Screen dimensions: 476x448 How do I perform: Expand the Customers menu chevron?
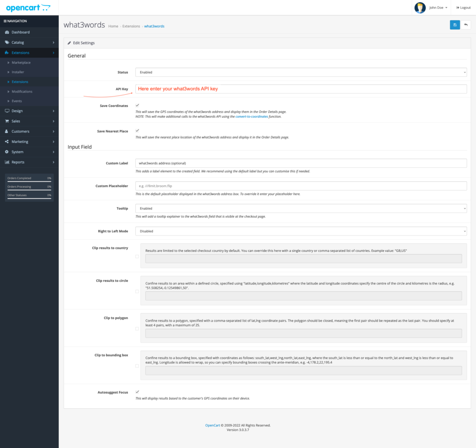click(53, 132)
